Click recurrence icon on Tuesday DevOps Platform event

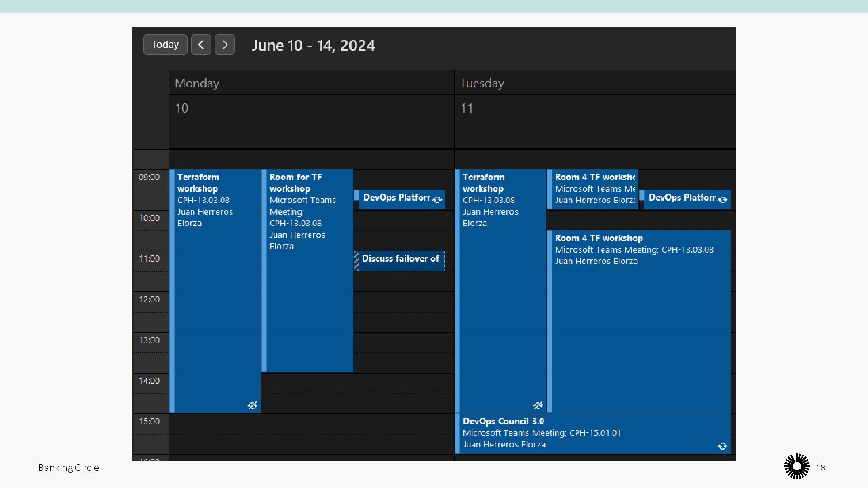(x=722, y=200)
